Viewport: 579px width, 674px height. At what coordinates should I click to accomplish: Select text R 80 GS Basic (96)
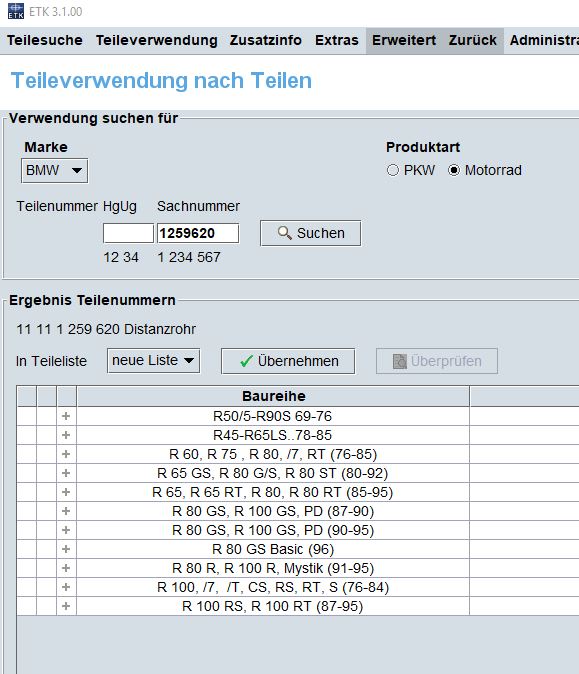click(x=273, y=549)
